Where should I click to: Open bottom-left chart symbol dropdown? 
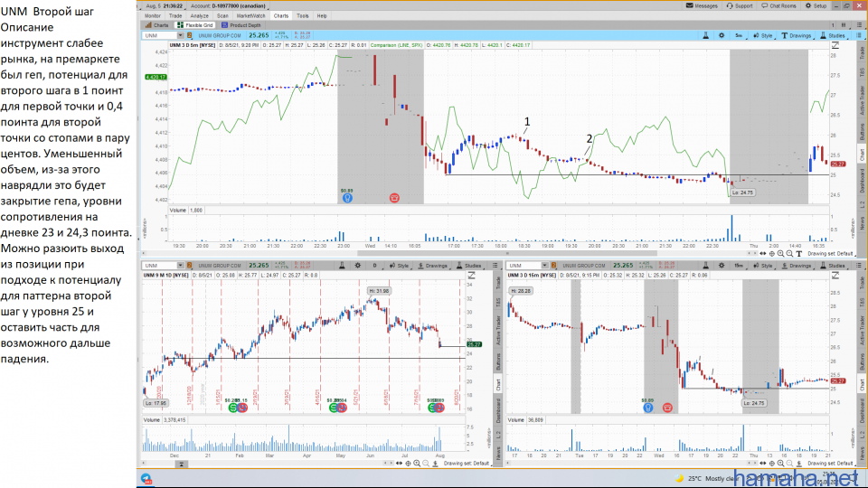coord(181,266)
